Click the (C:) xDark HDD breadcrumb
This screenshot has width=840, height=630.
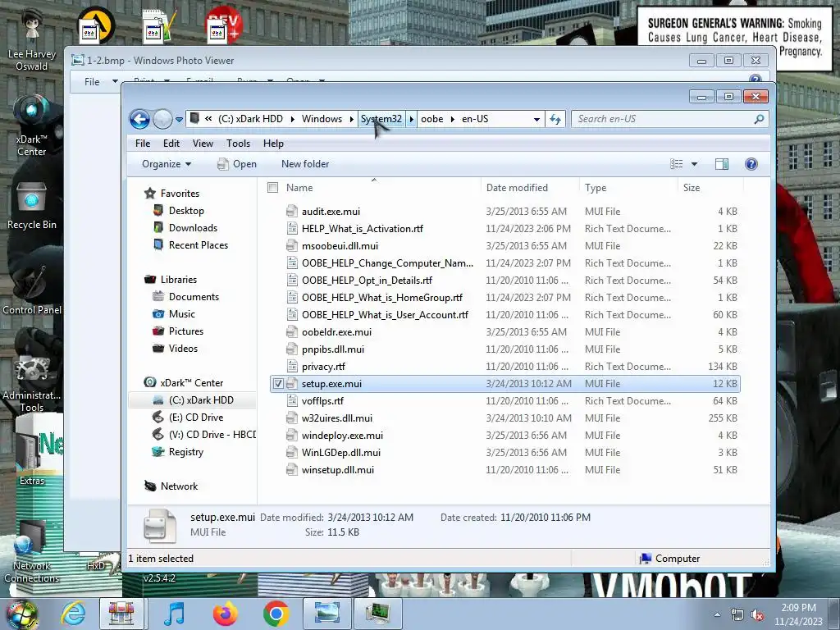tap(250, 119)
